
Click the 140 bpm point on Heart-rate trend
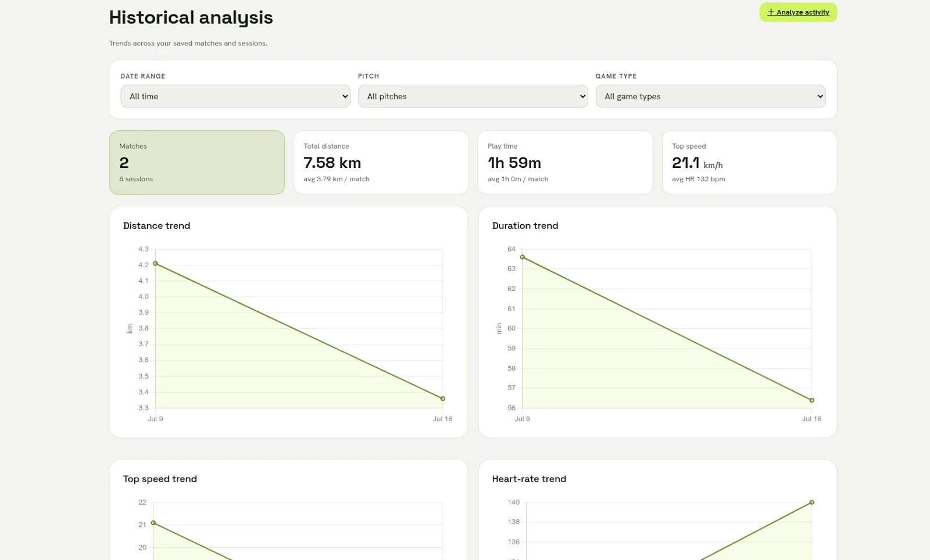[812, 502]
